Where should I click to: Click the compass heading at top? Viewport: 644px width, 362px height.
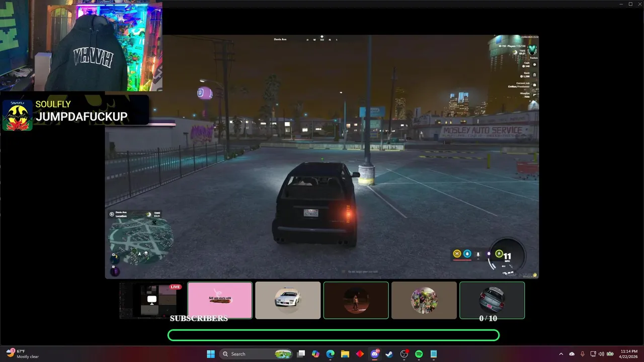(322, 39)
